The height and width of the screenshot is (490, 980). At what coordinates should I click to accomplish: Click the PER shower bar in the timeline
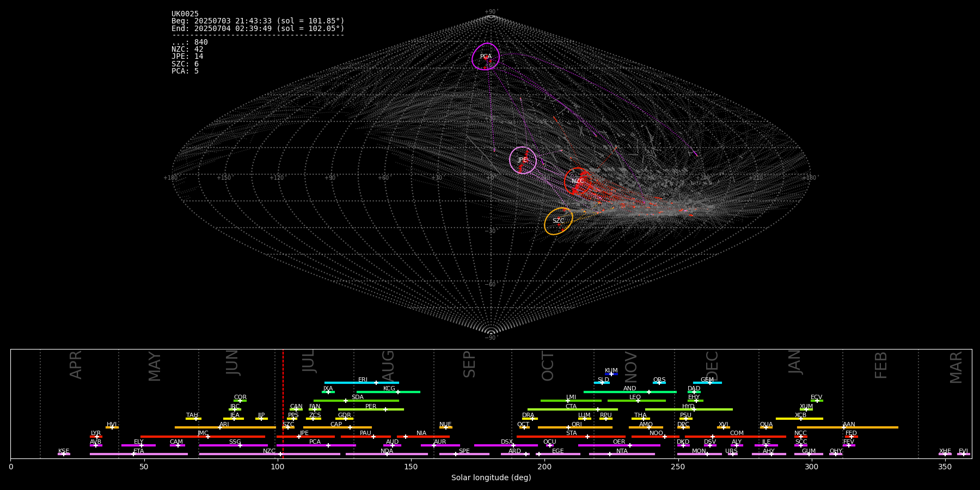click(371, 409)
